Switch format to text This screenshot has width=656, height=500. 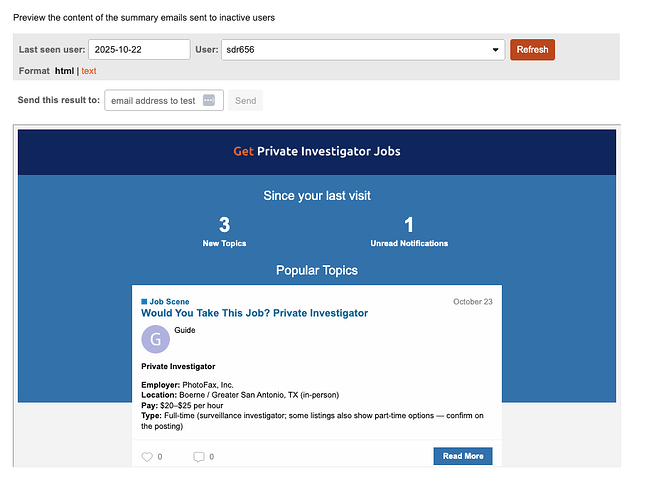pos(89,71)
